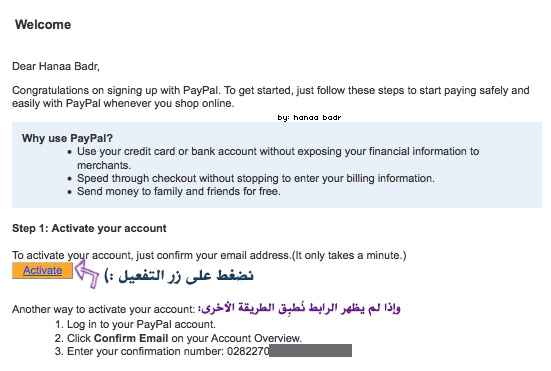This screenshot has width=551, height=371.
Task: Click 'Log in to your PayPal account' step
Action: [x=141, y=324]
